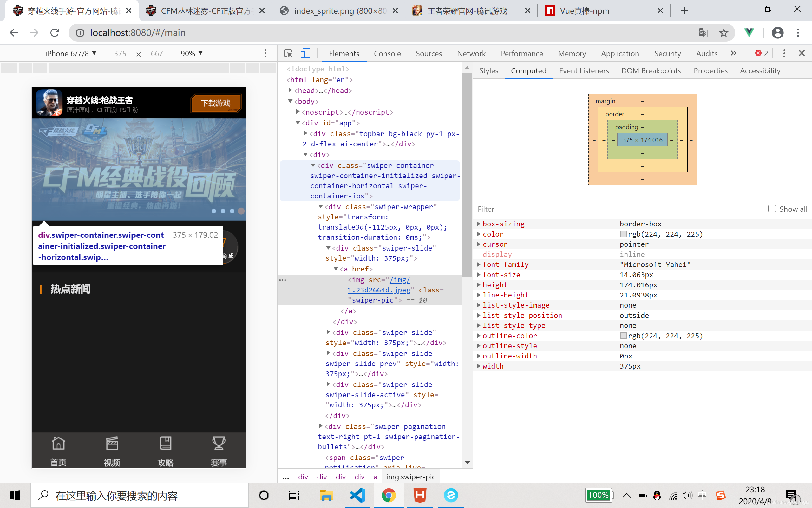The image size is (812, 508).
Task: Switch to the Sources tab
Action: coord(429,53)
